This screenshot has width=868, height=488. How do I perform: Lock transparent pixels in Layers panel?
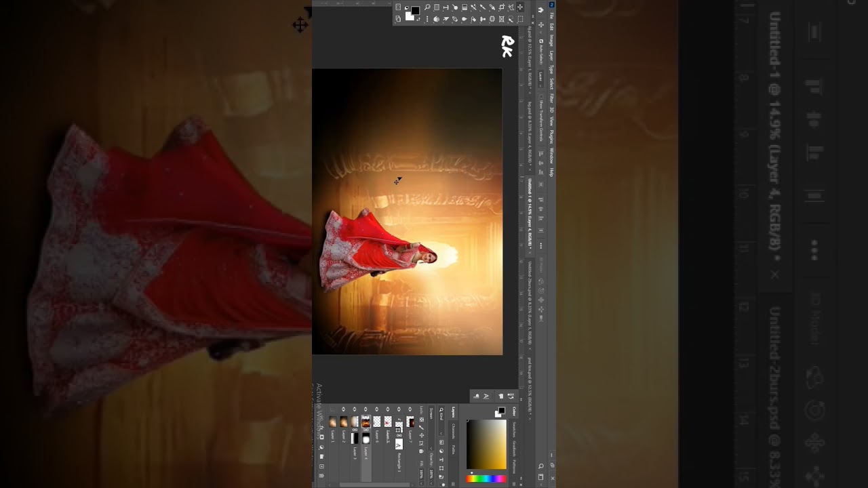click(x=421, y=420)
